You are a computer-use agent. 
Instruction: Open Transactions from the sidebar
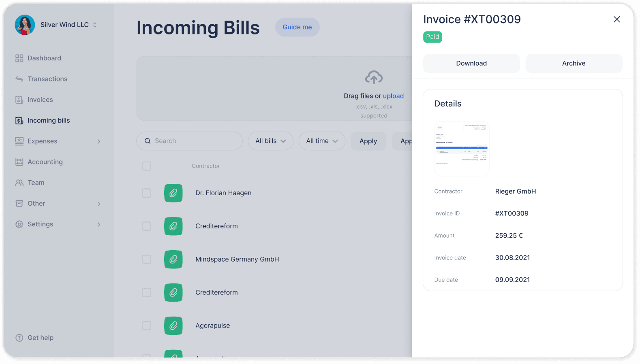pos(47,79)
